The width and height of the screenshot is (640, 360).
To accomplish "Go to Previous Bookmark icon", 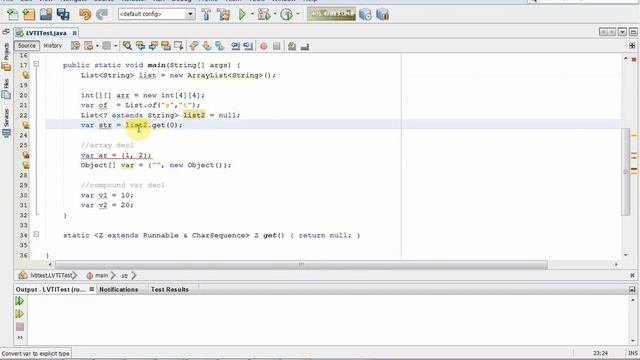I will (x=194, y=46).
